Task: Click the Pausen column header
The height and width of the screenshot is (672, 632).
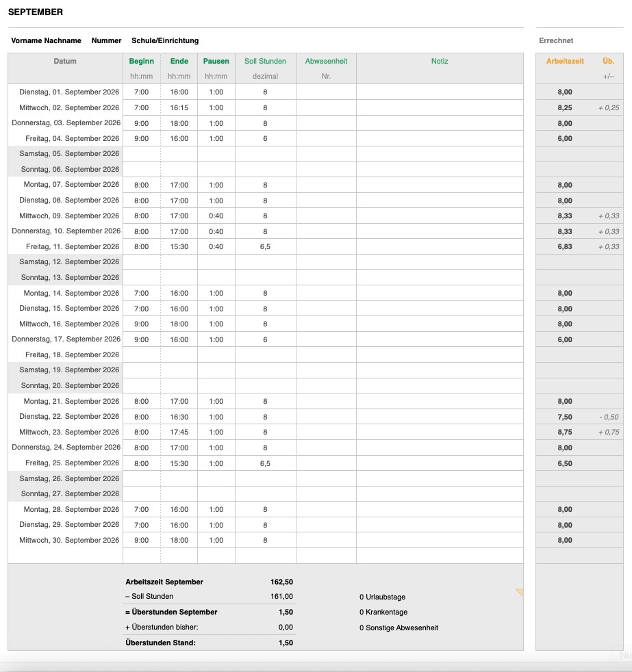Action: pos(216,61)
